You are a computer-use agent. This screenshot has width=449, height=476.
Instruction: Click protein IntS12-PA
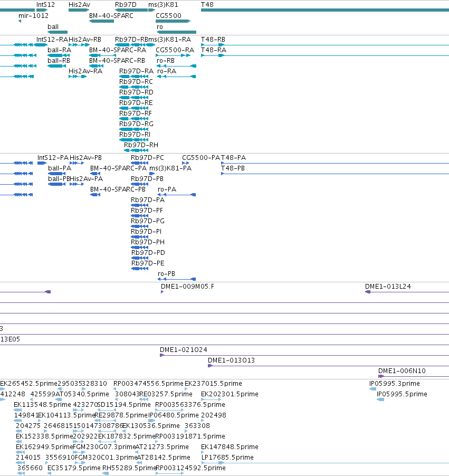pyautogui.click(x=53, y=158)
